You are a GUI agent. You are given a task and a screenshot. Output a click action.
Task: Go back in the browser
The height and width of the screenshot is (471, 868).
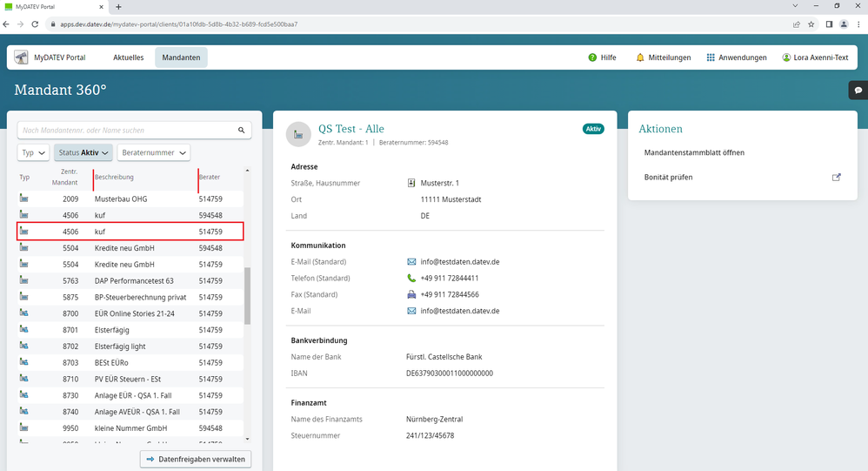(x=6, y=24)
